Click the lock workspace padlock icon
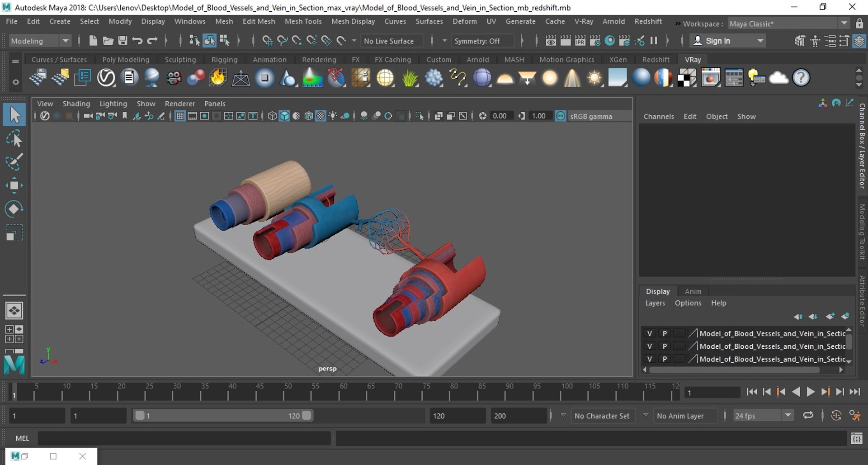 point(859,24)
